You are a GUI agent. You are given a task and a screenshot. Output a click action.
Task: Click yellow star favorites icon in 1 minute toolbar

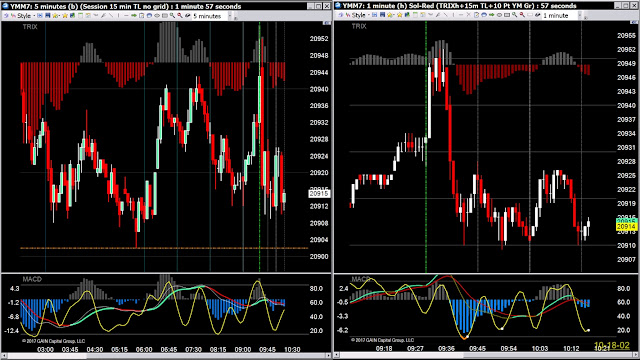tap(400, 16)
